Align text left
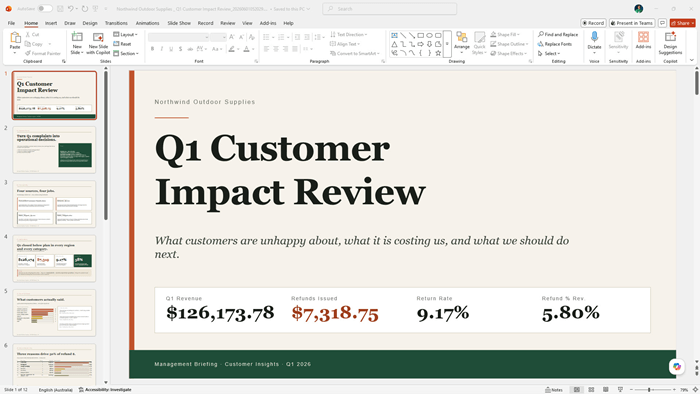The width and height of the screenshot is (700, 394). click(267, 49)
